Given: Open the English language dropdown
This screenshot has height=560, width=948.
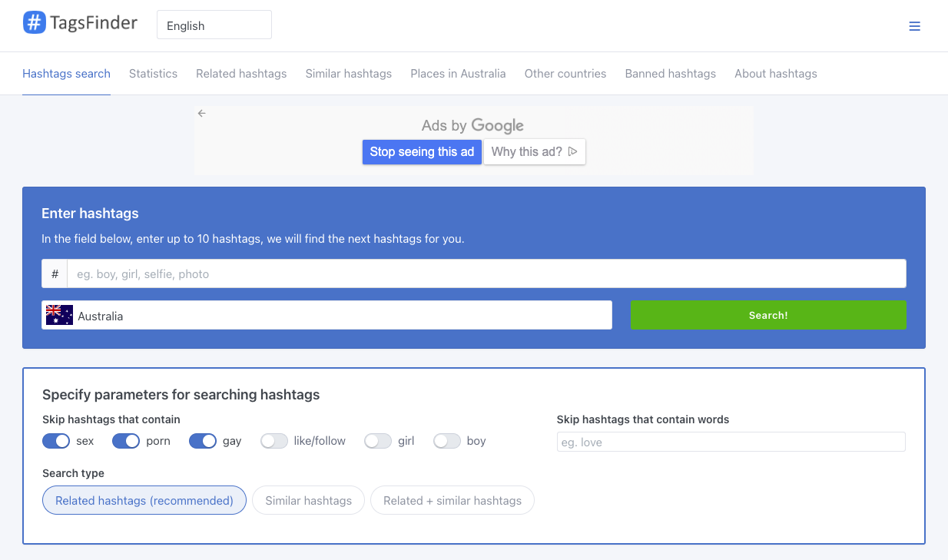Looking at the screenshot, I should pos(214,25).
